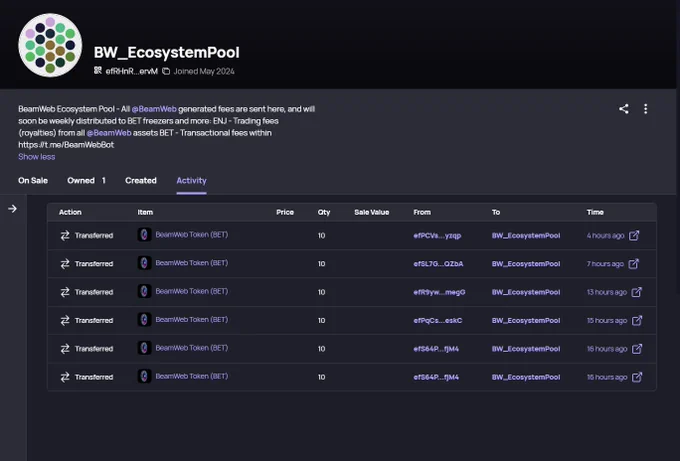Click the BW_EcosystemPool profile avatar
This screenshot has width=680, height=461.
(50, 45)
